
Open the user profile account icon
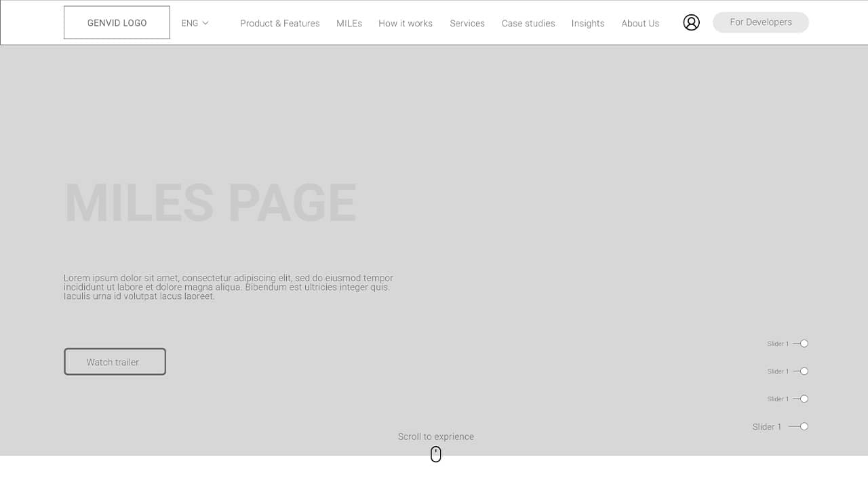click(x=691, y=22)
